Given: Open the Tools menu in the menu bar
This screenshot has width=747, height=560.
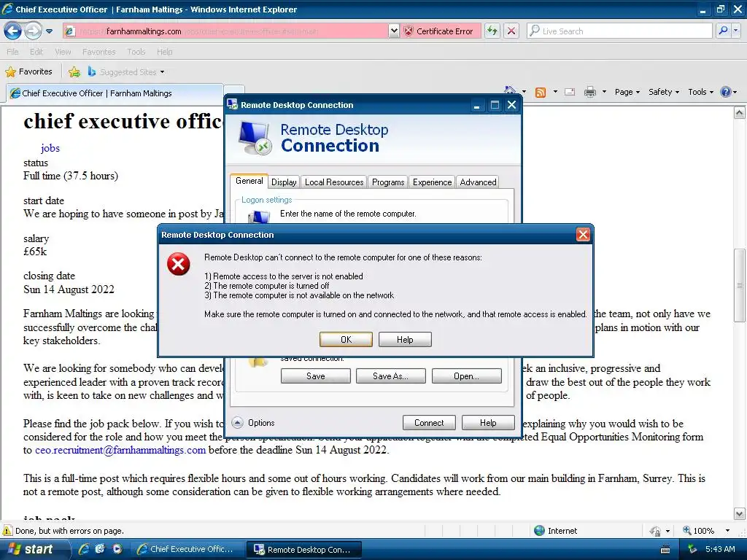Looking at the screenshot, I should [x=136, y=52].
